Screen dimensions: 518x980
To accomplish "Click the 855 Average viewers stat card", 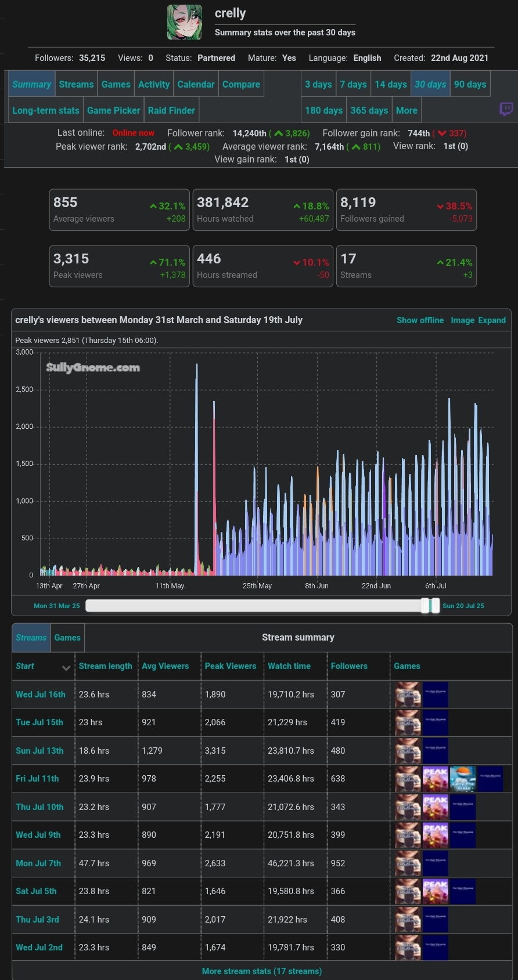I will (120, 210).
